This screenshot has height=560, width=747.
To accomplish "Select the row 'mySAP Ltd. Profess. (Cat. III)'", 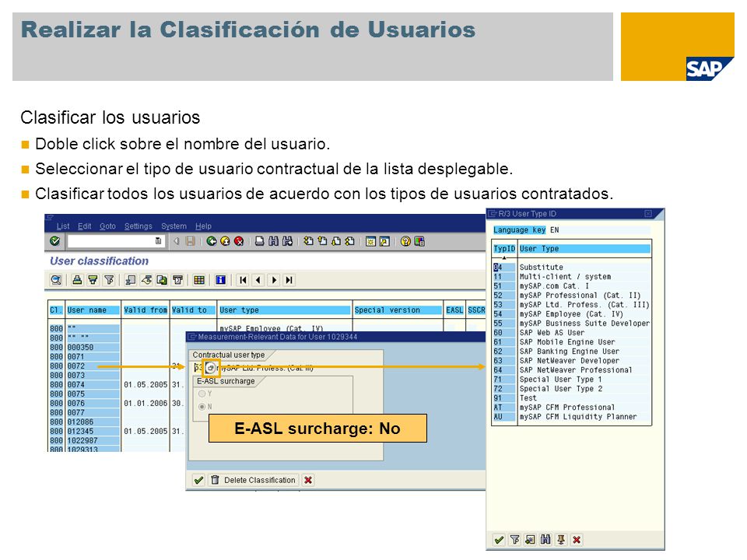I will (572, 305).
